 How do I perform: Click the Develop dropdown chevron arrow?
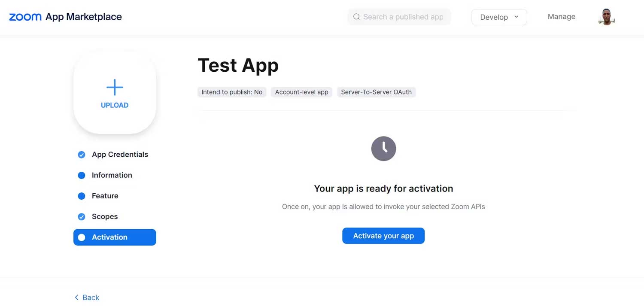(x=516, y=17)
